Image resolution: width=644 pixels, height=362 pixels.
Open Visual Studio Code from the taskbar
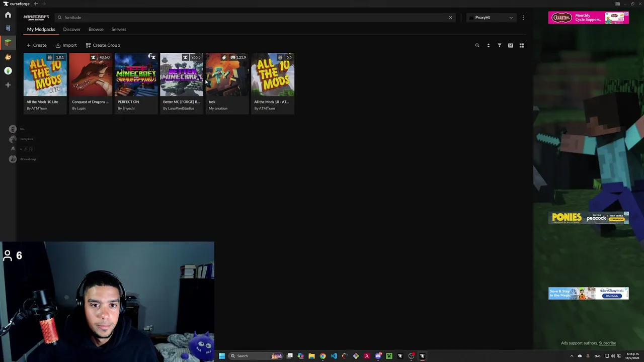[334, 356]
